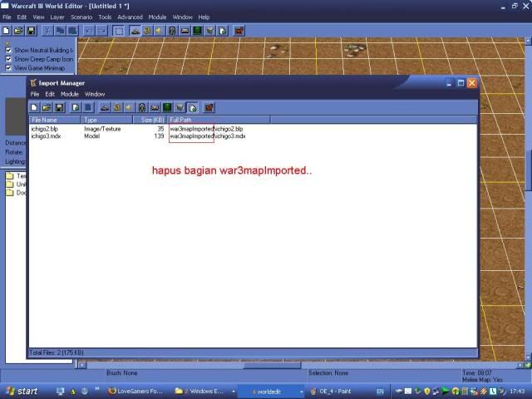Open Object Manager from Import Manager toolbar
Screen dimensions: 532x399
(x=180, y=107)
